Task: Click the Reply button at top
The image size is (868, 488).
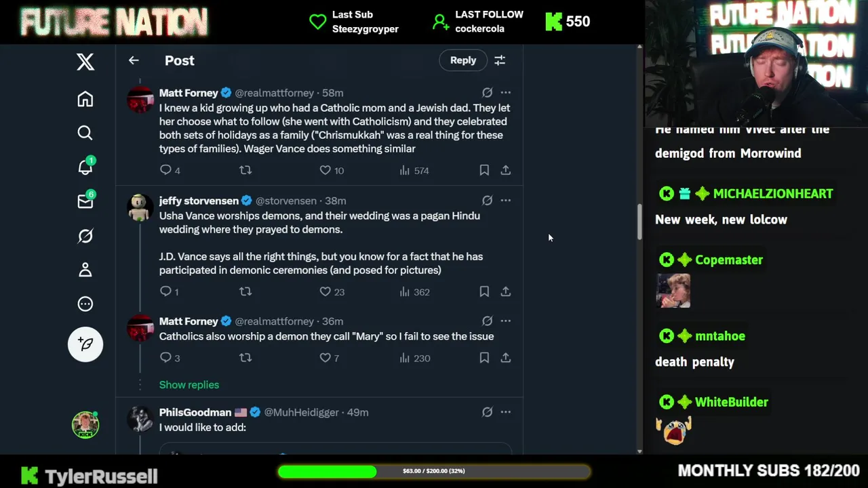Action: pos(463,60)
